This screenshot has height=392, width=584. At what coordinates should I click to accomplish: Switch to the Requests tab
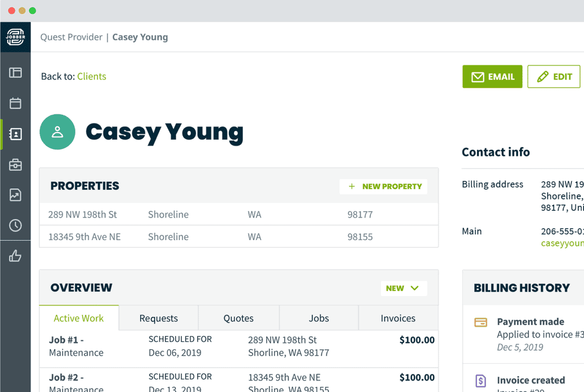pyautogui.click(x=158, y=318)
